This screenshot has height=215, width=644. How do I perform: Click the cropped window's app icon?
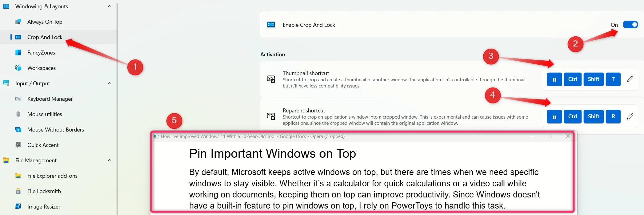pyautogui.click(x=156, y=136)
